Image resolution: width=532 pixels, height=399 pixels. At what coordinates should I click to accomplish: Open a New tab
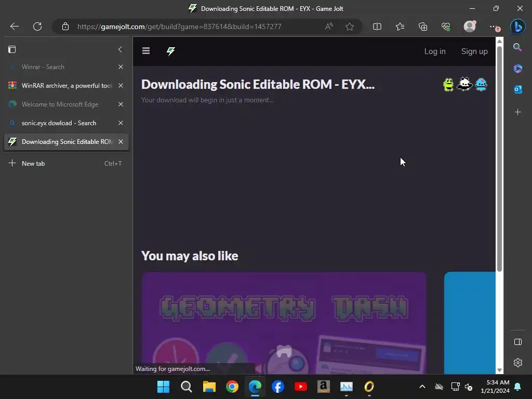point(66,163)
